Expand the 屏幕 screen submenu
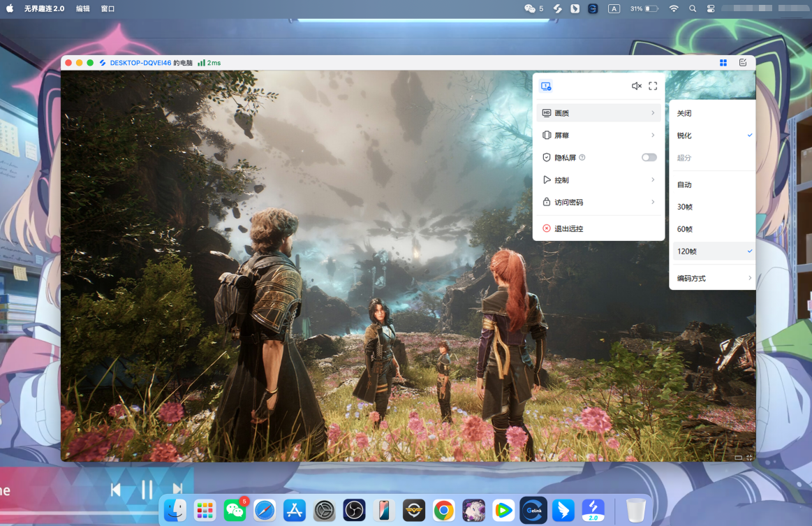This screenshot has height=526, width=812. coord(598,136)
